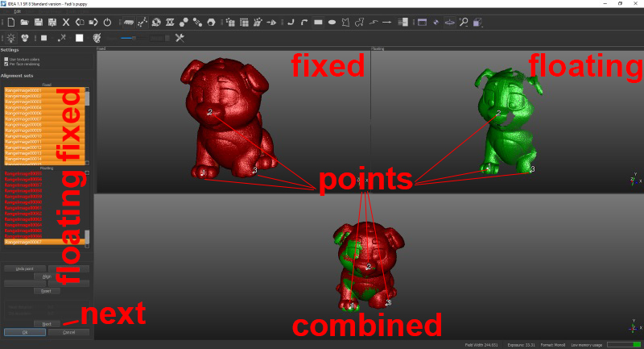The image size is (644, 349).
Task: Click the Undo point button
Action: pyautogui.click(x=25, y=269)
